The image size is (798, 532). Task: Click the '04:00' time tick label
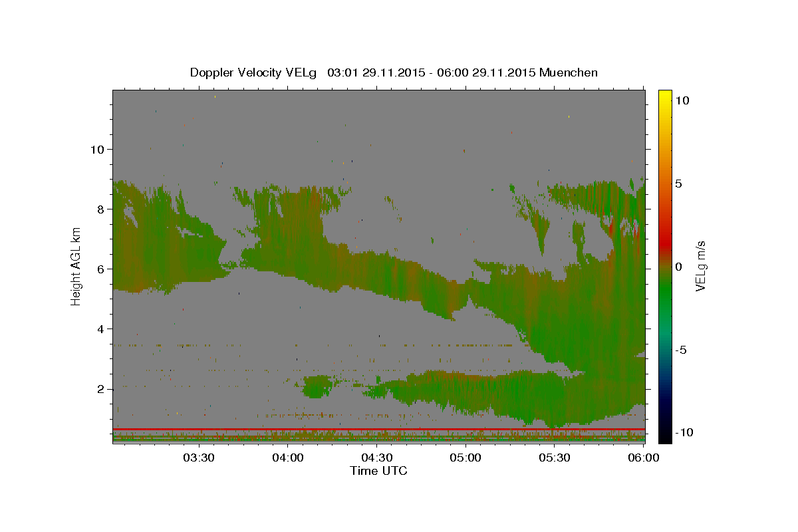[288, 458]
